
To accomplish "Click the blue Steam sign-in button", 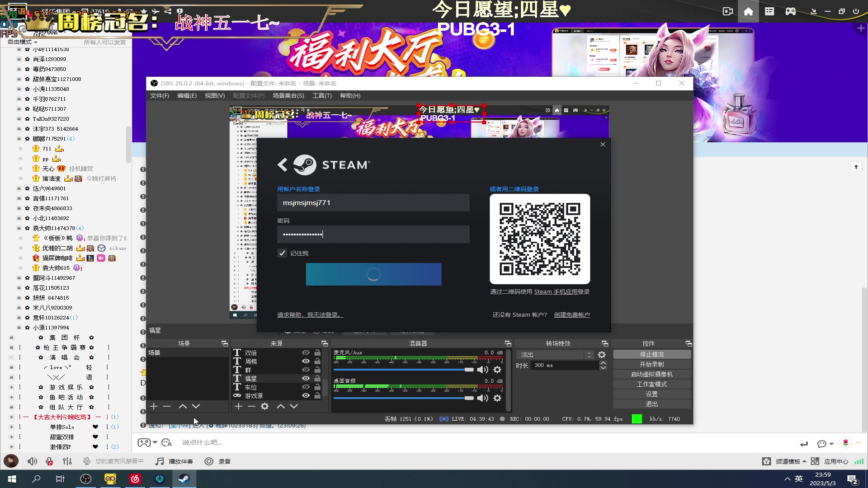I will [x=373, y=274].
